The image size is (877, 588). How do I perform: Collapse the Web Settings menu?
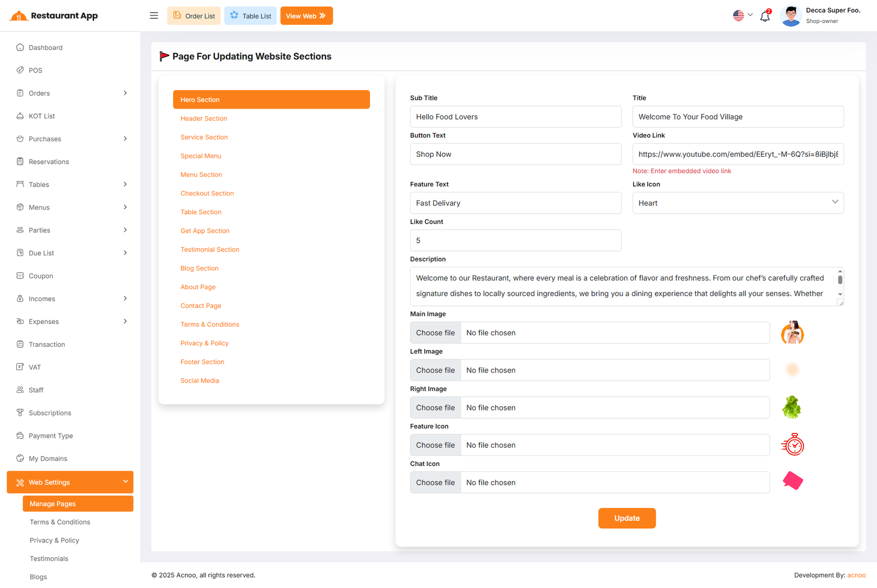pos(125,482)
